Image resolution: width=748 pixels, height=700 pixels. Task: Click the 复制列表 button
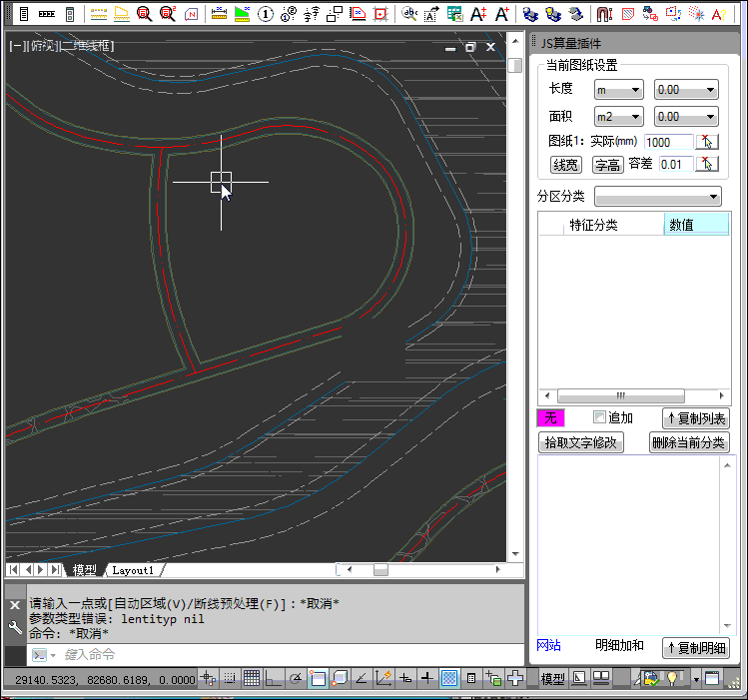click(696, 418)
